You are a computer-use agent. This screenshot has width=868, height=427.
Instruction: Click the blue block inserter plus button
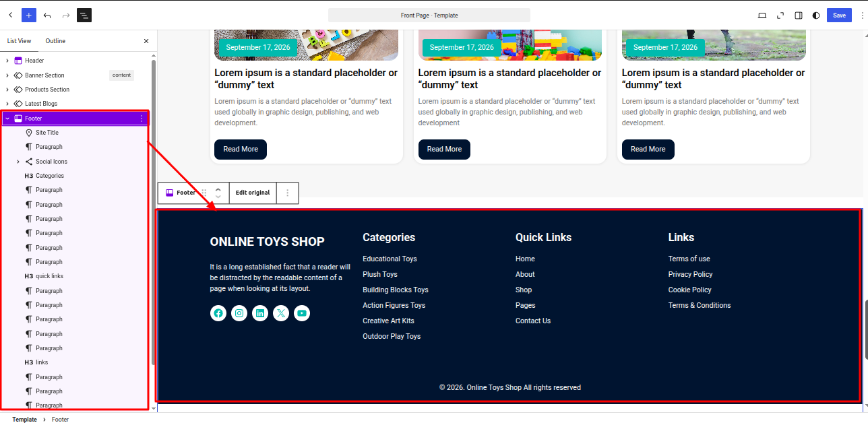click(x=29, y=15)
